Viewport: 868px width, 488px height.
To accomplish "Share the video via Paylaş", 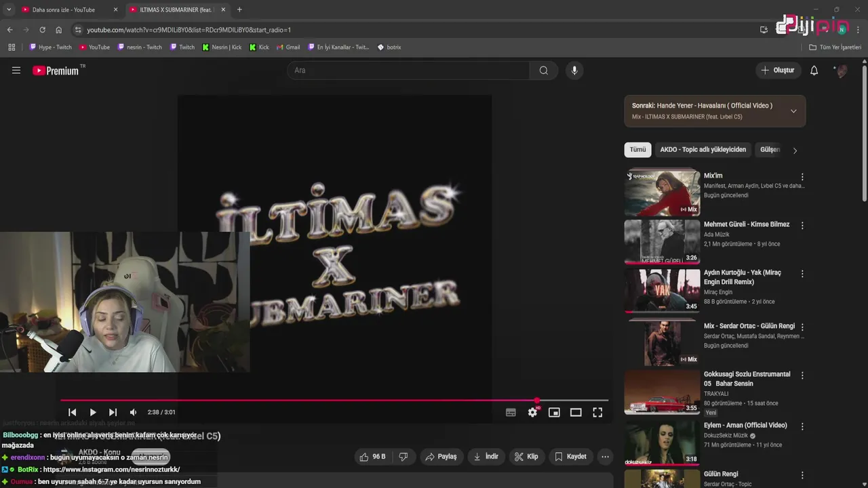I will (x=441, y=457).
